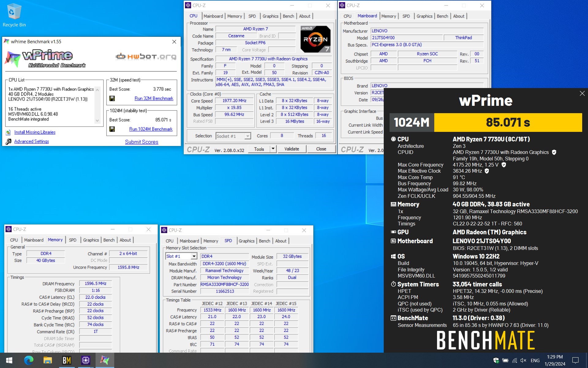Viewport: 588px width, 368px height.
Task: Click the verified shield icon beside CPUID in BenchMate
Action: pos(554,152)
